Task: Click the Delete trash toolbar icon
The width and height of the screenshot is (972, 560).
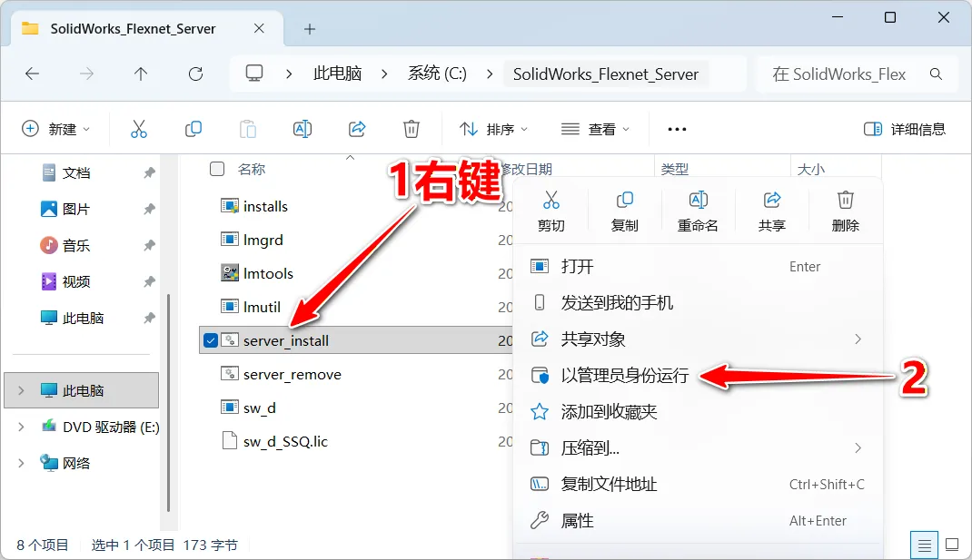Action: coord(412,129)
